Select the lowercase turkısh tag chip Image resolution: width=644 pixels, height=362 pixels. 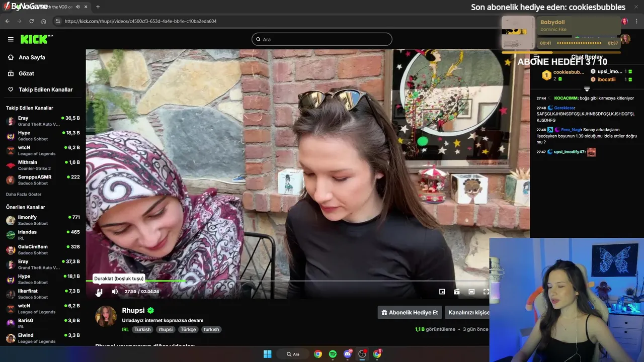(211, 329)
